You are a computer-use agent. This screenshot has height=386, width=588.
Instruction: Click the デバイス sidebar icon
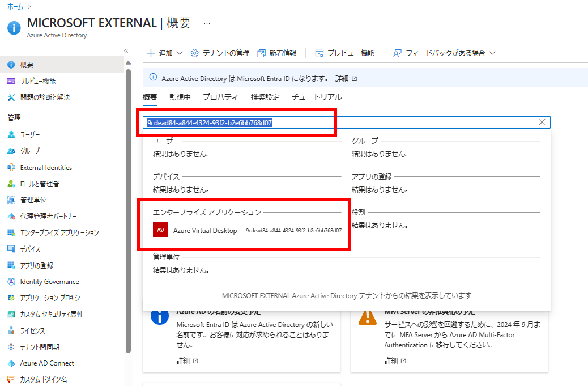pos(11,249)
